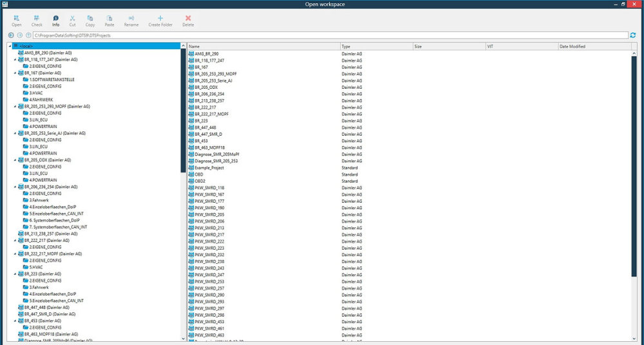Image resolution: width=644 pixels, height=345 pixels.
Task: Collapse the BR_167 tree node
Action: [x=15, y=73]
